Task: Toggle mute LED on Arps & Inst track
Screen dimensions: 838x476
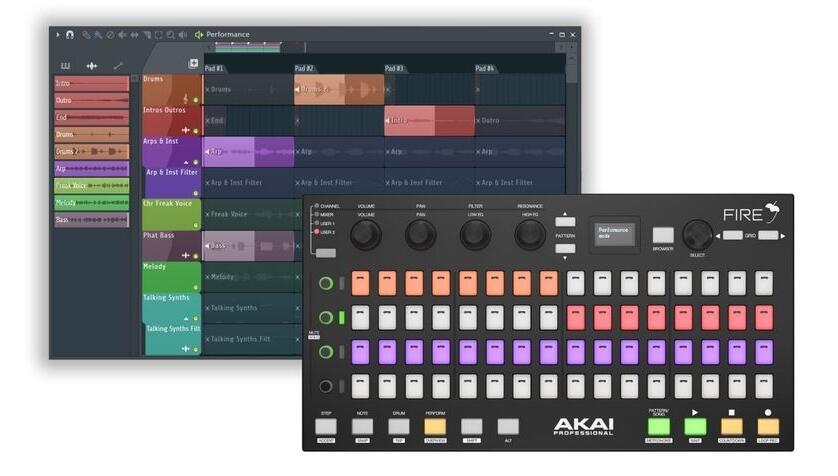Action: click(196, 162)
